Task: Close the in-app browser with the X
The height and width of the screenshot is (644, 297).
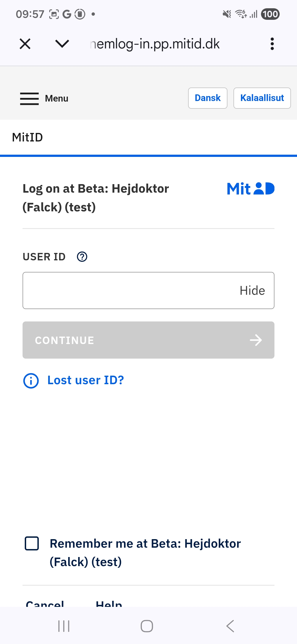Action: [25, 43]
